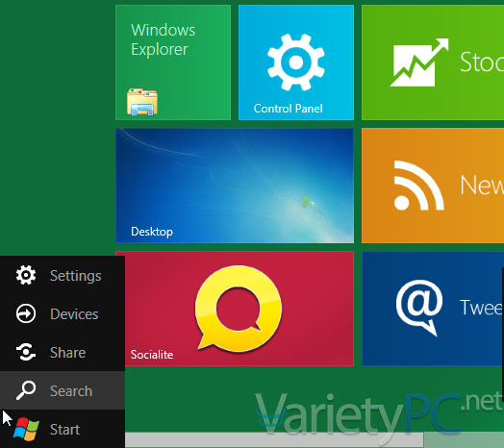504x448 pixels.
Task: Click the 'Socialite' tile label
Action: [152, 355]
